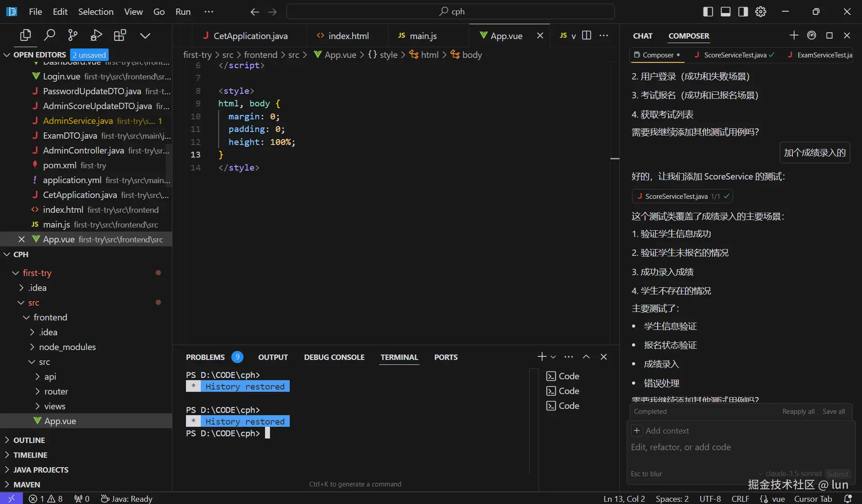Switch to the DEBUG CONSOLE tab

pyautogui.click(x=334, y=357)
